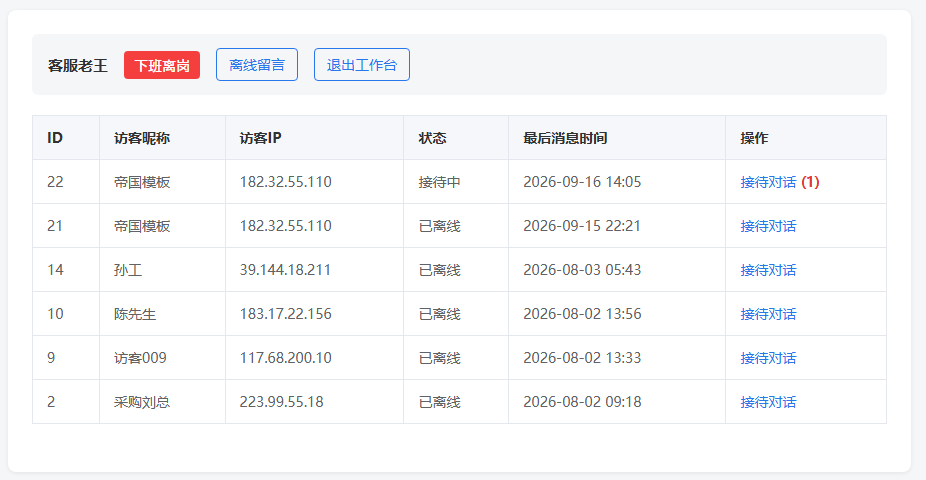926x480 pixels.
Task: Click timestamp 2026-08-02 13:56
Action: click(x=582, y=314)
